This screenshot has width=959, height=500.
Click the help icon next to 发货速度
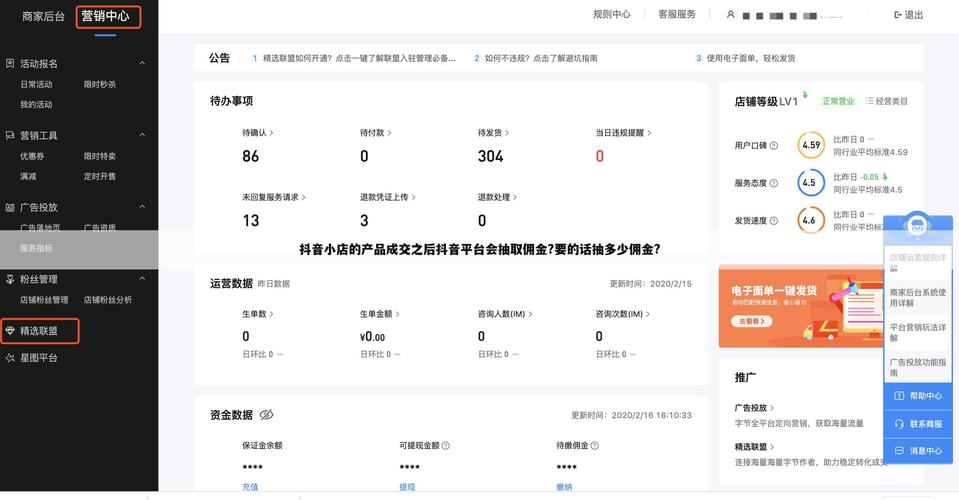coord(774,221)
